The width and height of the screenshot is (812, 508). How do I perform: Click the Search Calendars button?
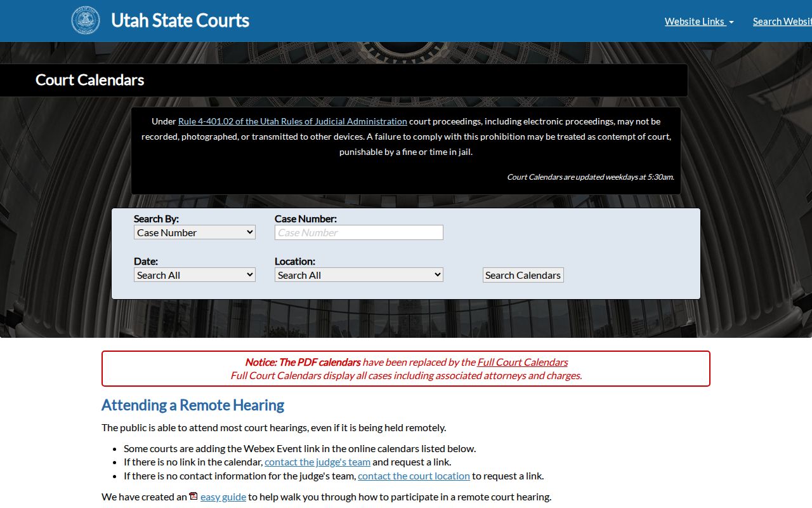(x=523, y=275)
